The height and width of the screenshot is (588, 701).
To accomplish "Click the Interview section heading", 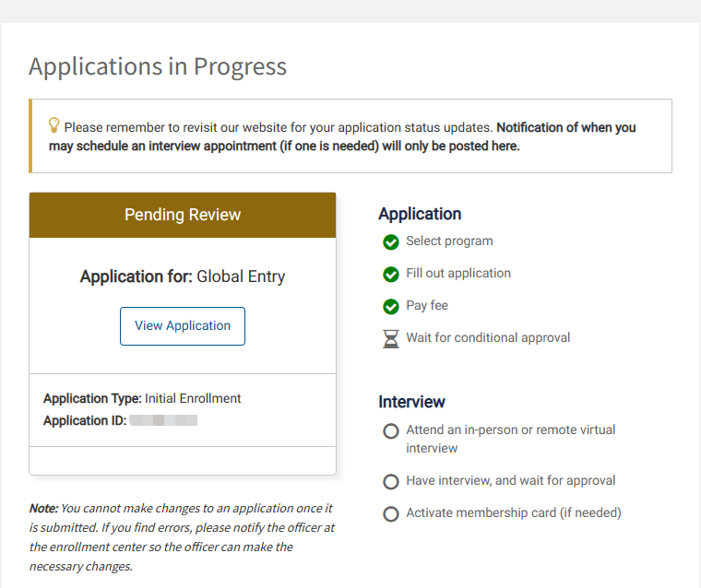I will click(411, 402).
